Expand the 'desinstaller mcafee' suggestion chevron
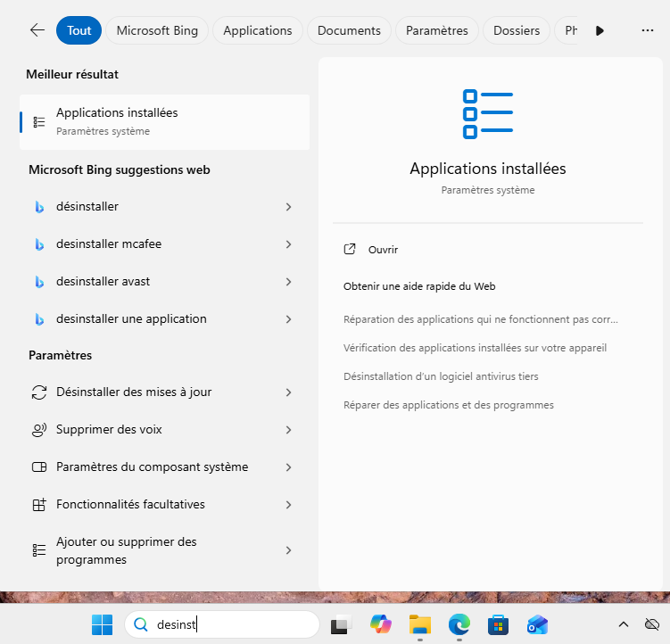This screenshot has width=670, height=644. (x=288, y=244)
